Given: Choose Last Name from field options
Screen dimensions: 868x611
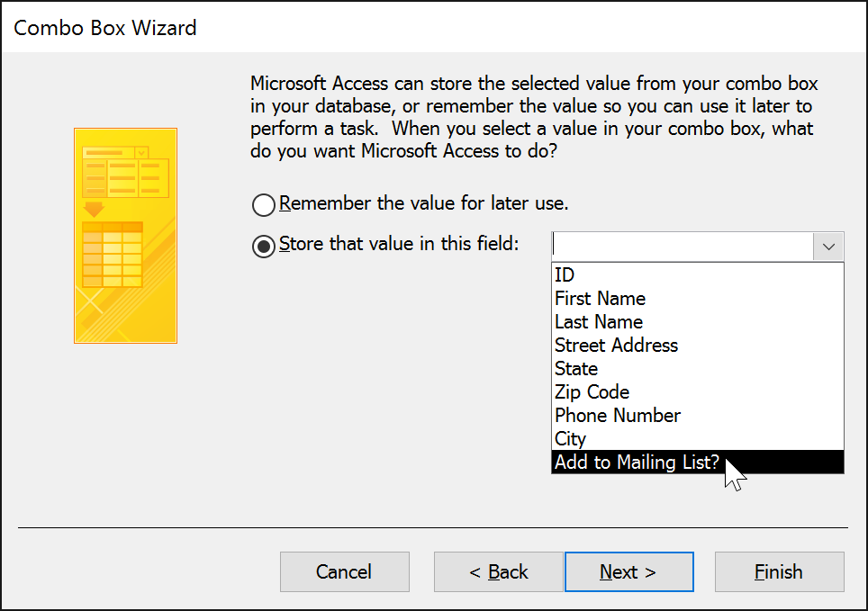Looking at the screenshot, I should tap(599, 322).
